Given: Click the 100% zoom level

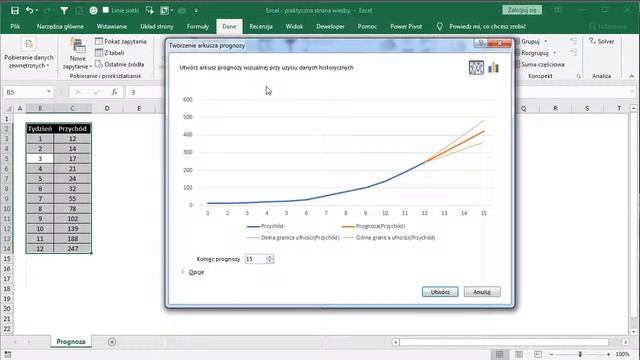Looking at the screenshot, I should click(622, 354).
